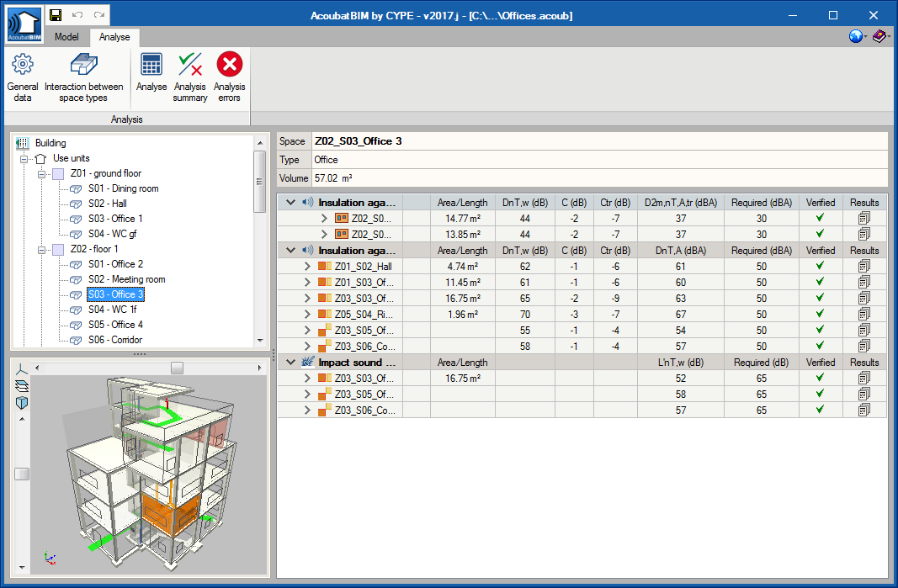This screenshot has width=898, height=588.
Task: Click the horizontal rotation slider handle
Action: coord(177,368)
